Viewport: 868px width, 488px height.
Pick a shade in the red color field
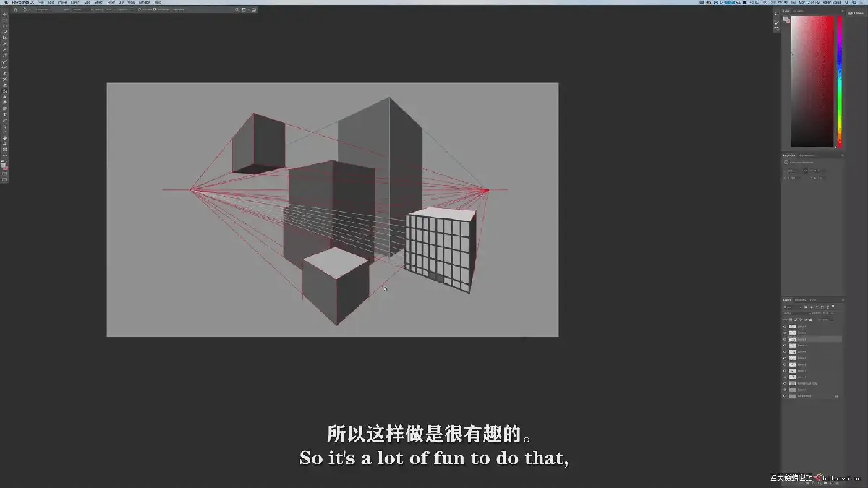[x=813, y=82]
